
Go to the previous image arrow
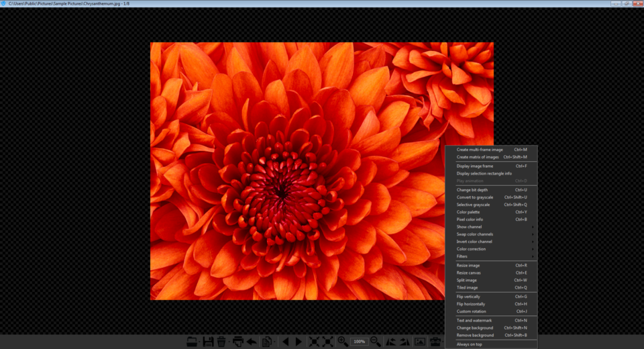click(x=285, y=342)
